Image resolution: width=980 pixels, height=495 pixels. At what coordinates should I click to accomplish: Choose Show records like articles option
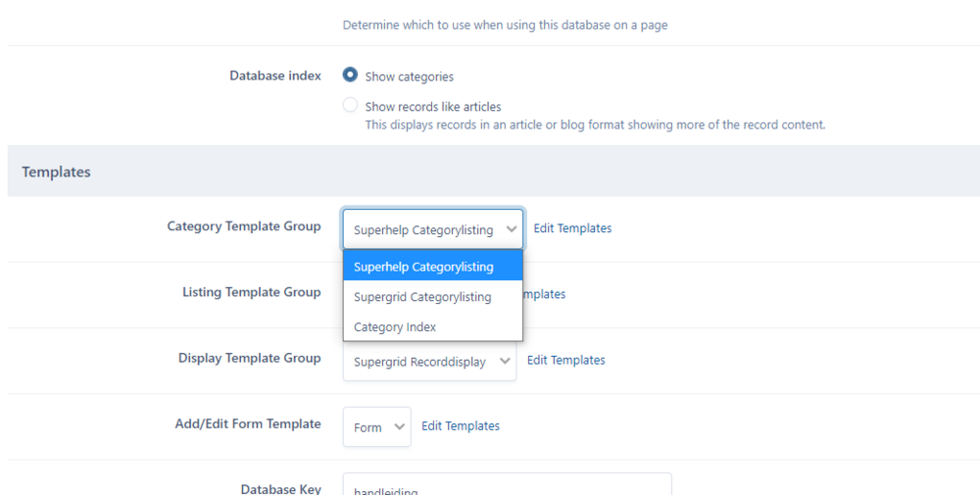350,106
